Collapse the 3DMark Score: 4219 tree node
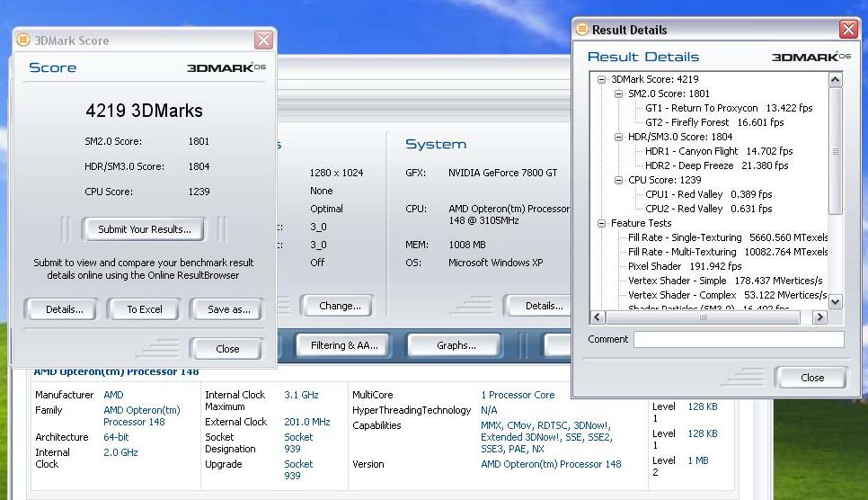 coord(601,79)
